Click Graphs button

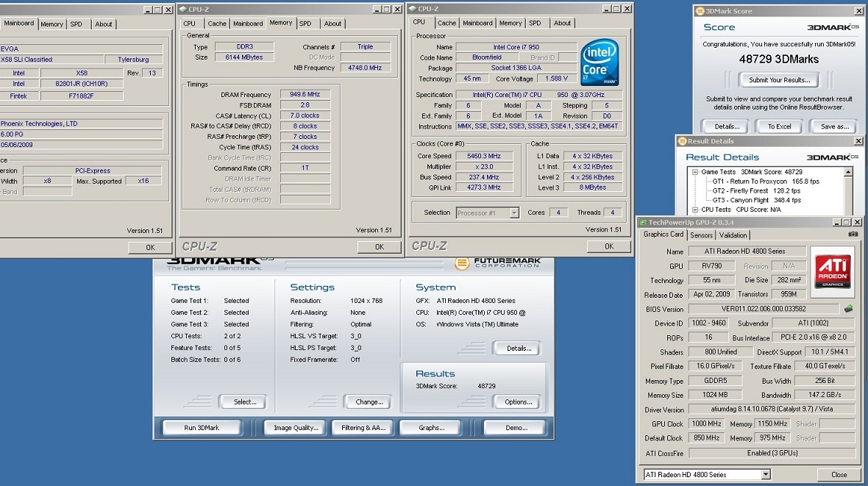pos(431,428)
